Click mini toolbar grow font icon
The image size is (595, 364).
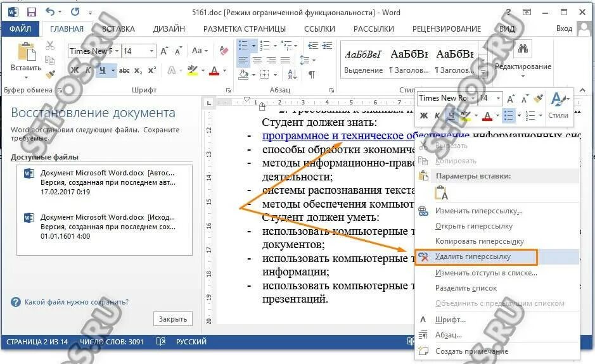coord(511,99)
